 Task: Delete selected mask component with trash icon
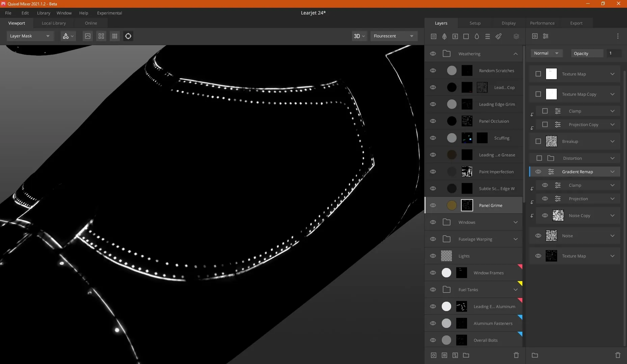(x=618, y=355)
